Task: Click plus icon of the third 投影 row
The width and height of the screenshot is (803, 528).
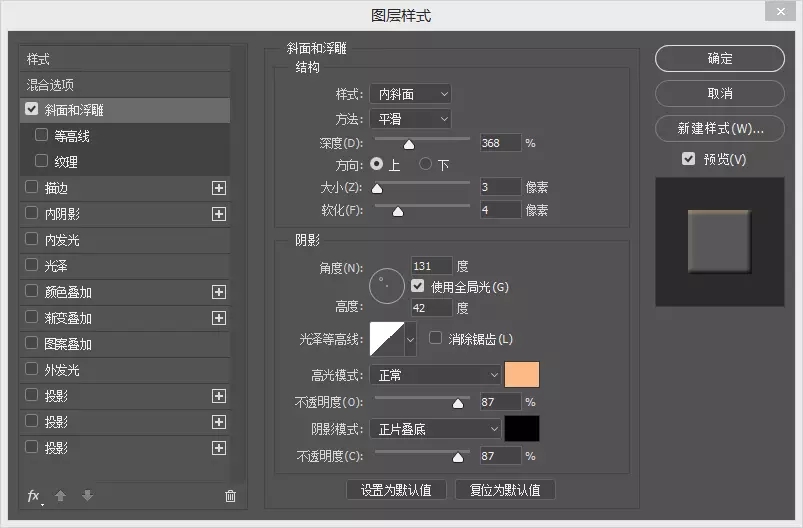Action: pyautogui.click(x=219, y=448)
